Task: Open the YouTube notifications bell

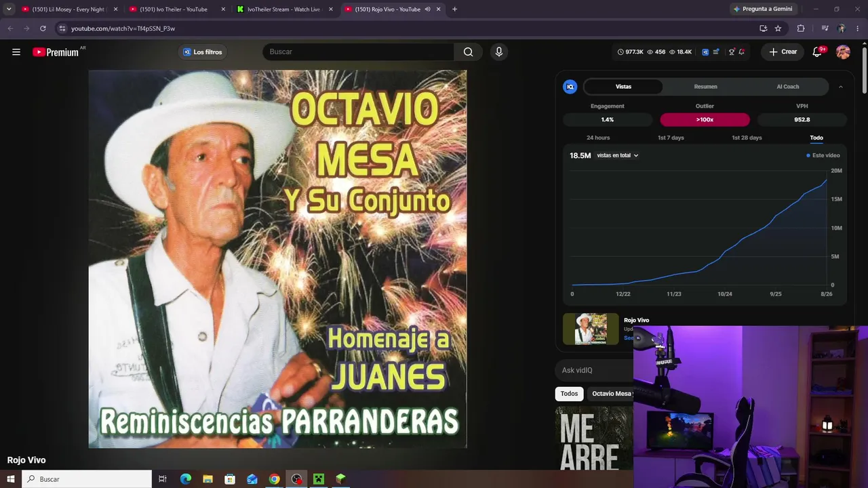Action: 818,52
